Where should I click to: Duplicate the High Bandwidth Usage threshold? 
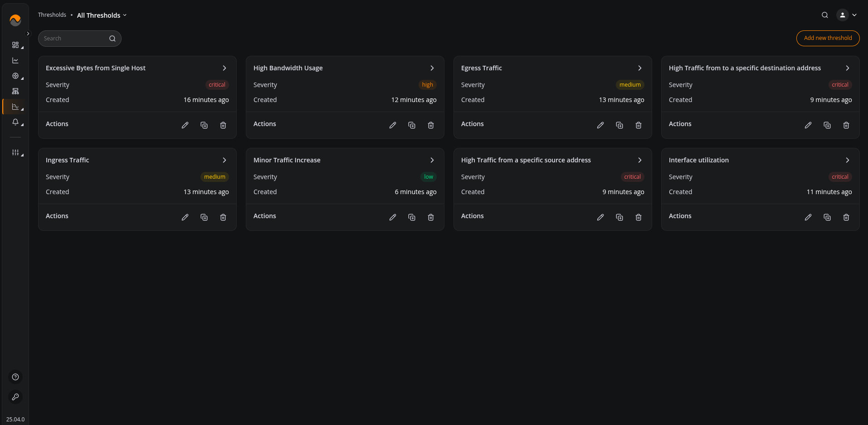pyautogui.click(x=412, y=125)
